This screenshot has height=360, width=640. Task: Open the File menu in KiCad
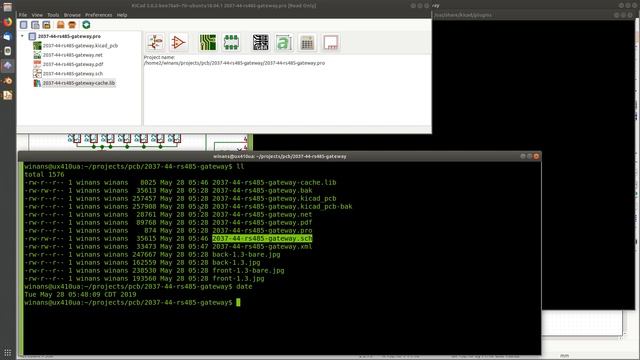pyautogui.click(x=23, y=15)
